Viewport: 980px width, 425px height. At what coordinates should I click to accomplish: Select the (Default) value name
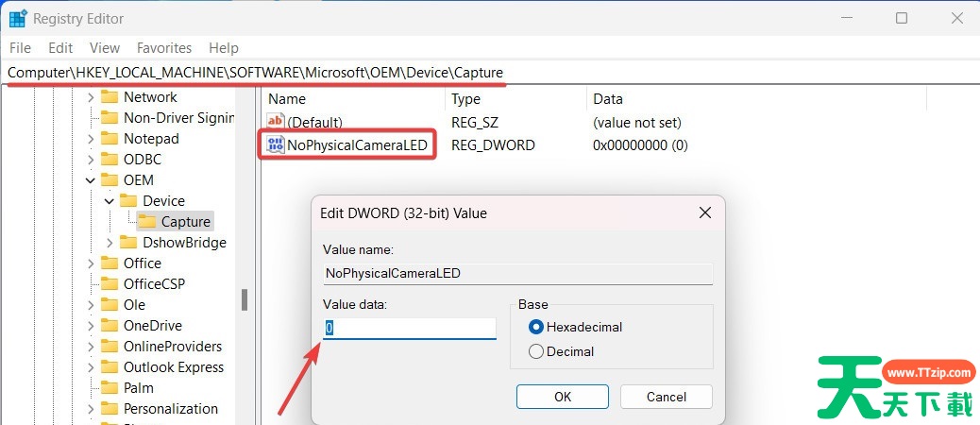314,122
